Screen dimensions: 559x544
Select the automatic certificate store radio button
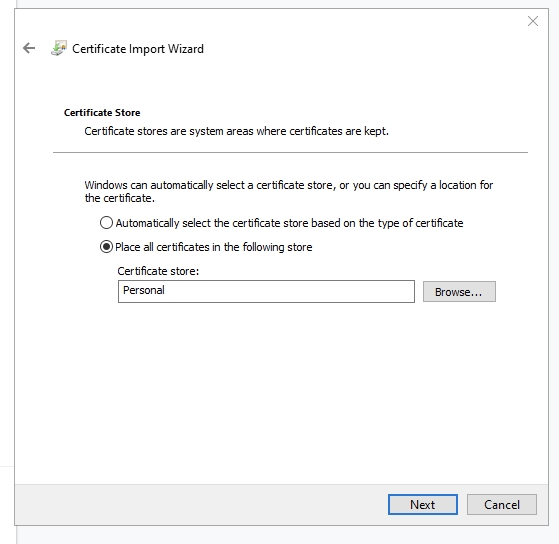tap(106, 223)
